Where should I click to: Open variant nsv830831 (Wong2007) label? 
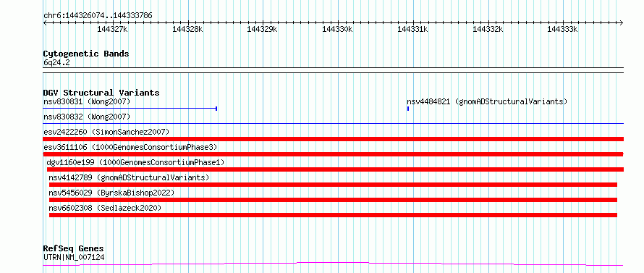click(87, 101)
